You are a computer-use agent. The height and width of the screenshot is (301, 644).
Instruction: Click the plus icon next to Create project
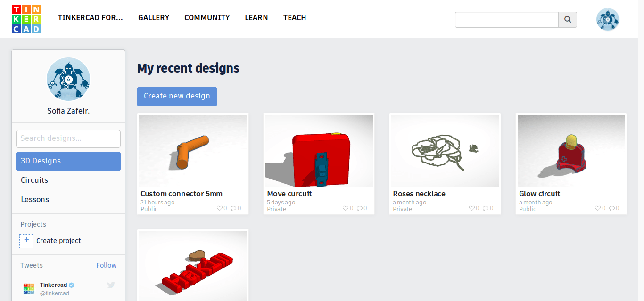point(26,241)
